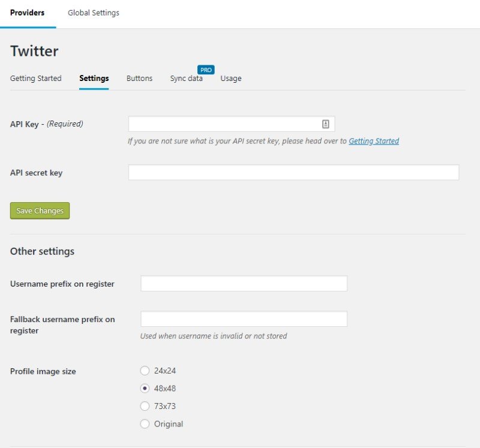Click inside the API secret key field
Screen dimensions: 480x448
(x=293, y=172)
